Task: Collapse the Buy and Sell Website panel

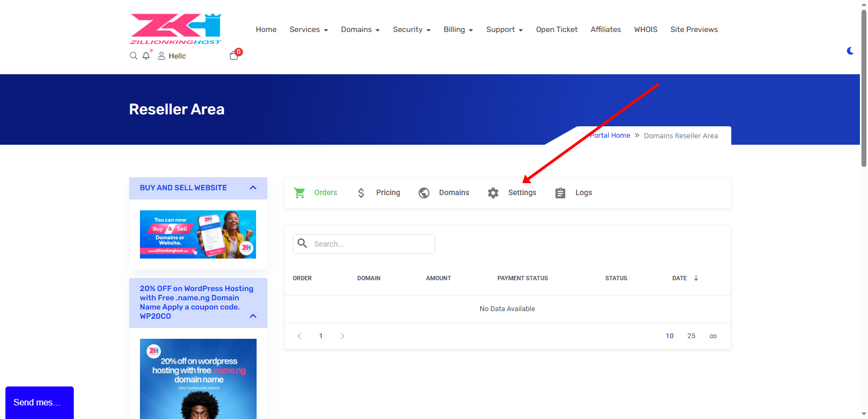Action: point(253,188)
